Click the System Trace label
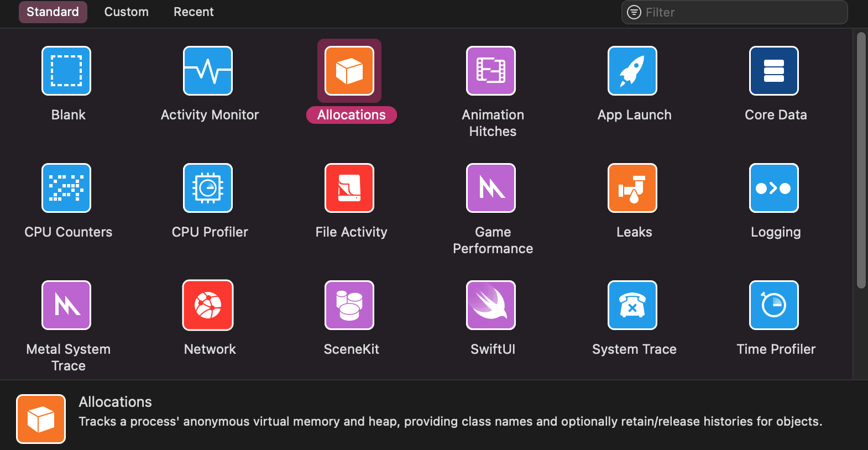This screenshot has width=868, height=450. point(635,349)
